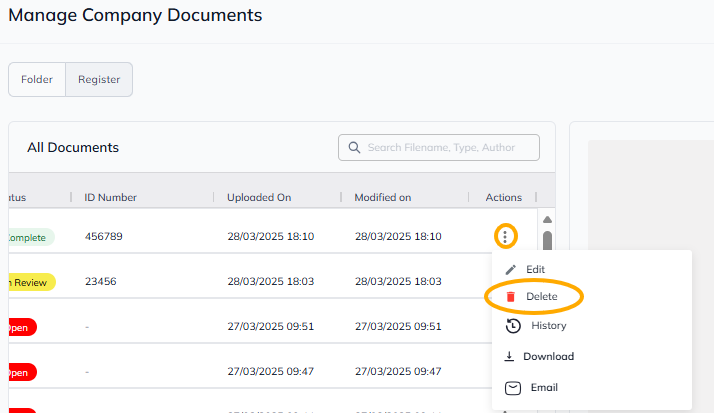The image size is (714, 413).
Task: Switch to the Folder view tab
Action: click(37, 80)
